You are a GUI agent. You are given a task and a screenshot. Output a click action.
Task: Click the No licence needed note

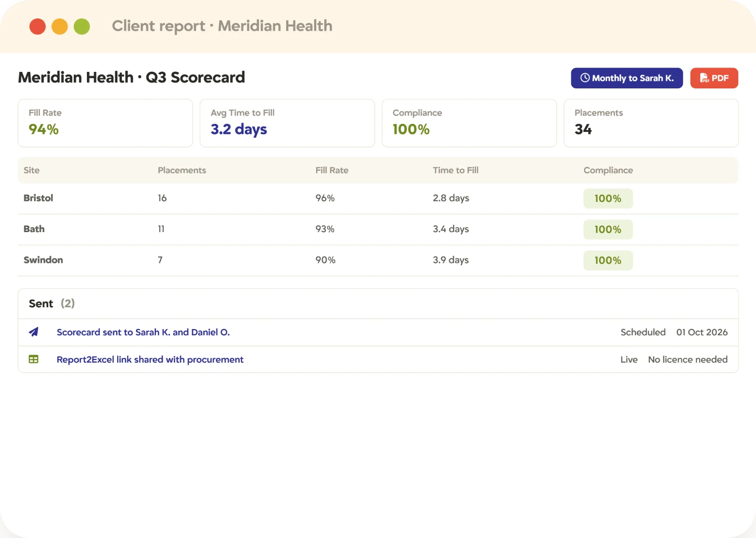coord(688,360)
